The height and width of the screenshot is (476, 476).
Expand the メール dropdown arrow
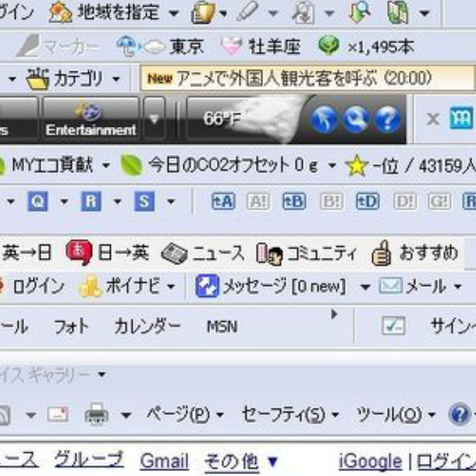pos(458,287)
